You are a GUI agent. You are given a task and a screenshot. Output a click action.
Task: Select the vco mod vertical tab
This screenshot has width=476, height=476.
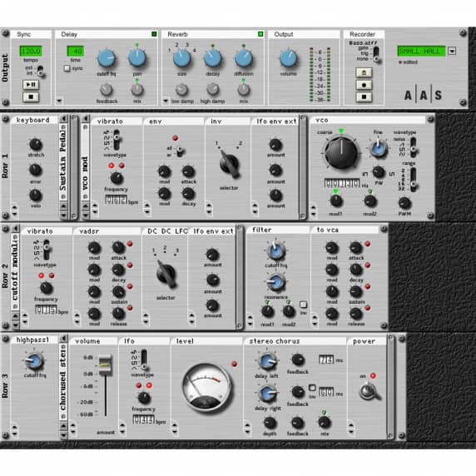[86, 161]
